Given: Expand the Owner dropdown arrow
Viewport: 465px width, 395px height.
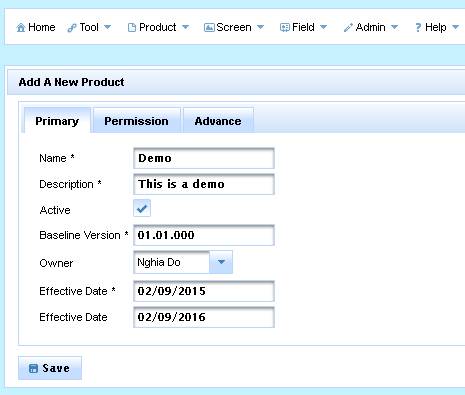Looking at the screenshot, I should (x=221, y=262).
